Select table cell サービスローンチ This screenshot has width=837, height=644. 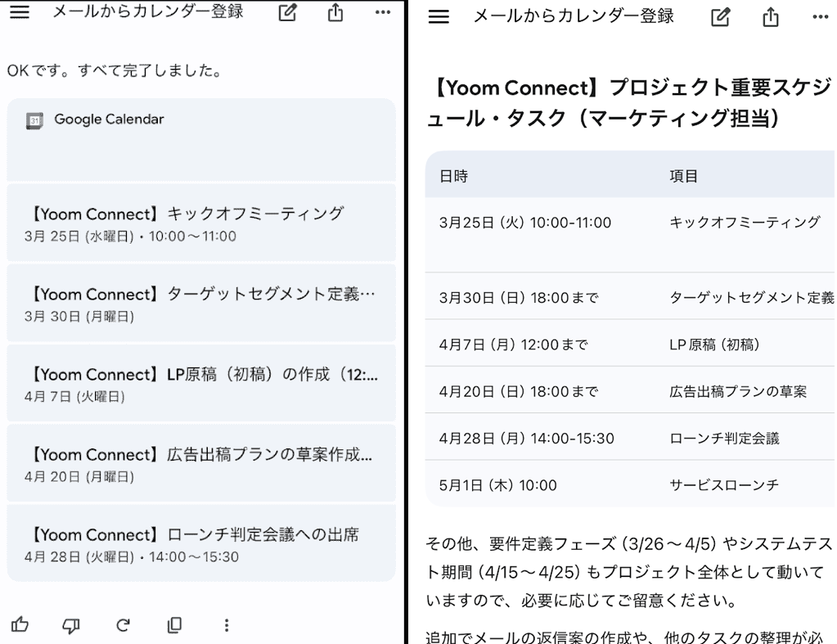(724, 485)
